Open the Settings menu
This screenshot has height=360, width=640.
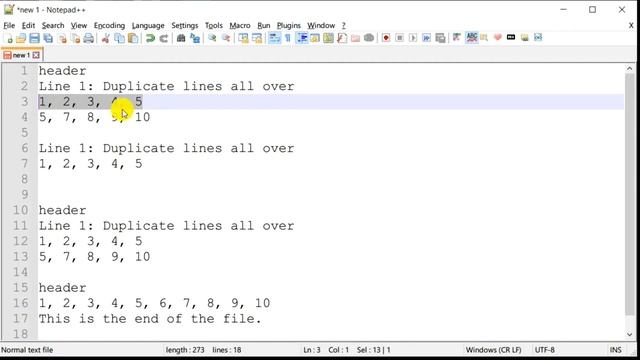click(184, 25)
